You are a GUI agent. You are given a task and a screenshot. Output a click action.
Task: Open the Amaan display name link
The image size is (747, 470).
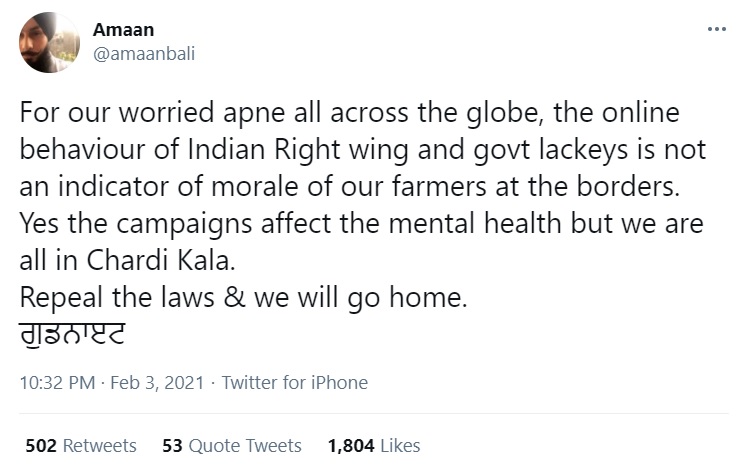point(122,31)
